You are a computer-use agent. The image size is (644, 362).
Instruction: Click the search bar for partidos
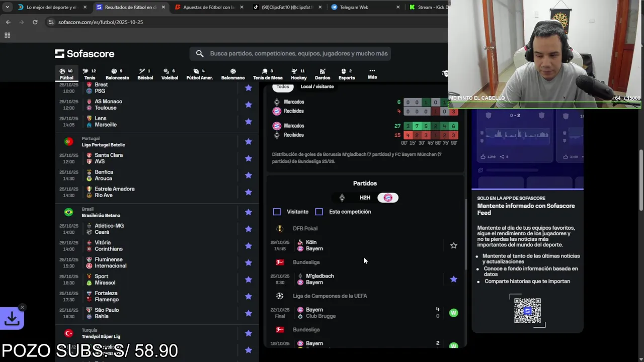pyautogui.click(x=290, y=53)
